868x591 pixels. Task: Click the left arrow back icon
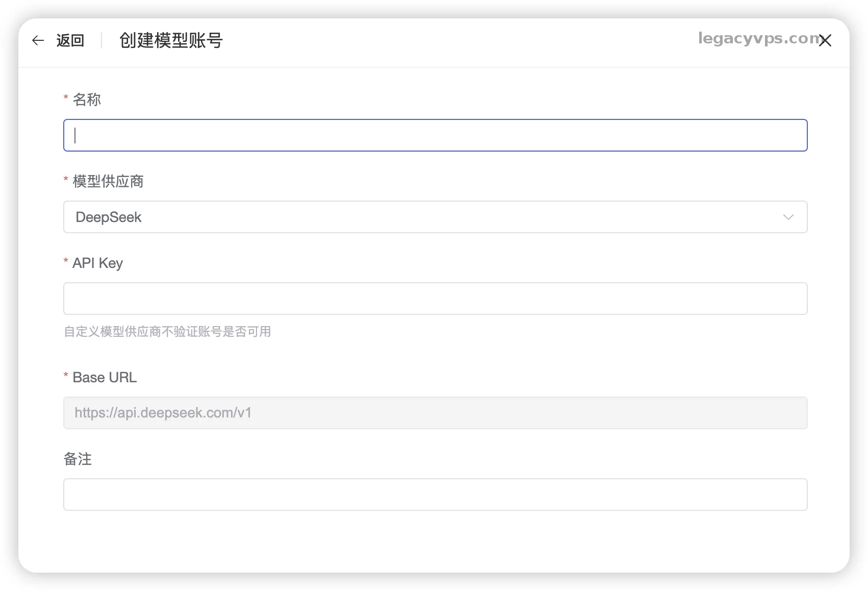pyautogui.click(x=38, y=40)
